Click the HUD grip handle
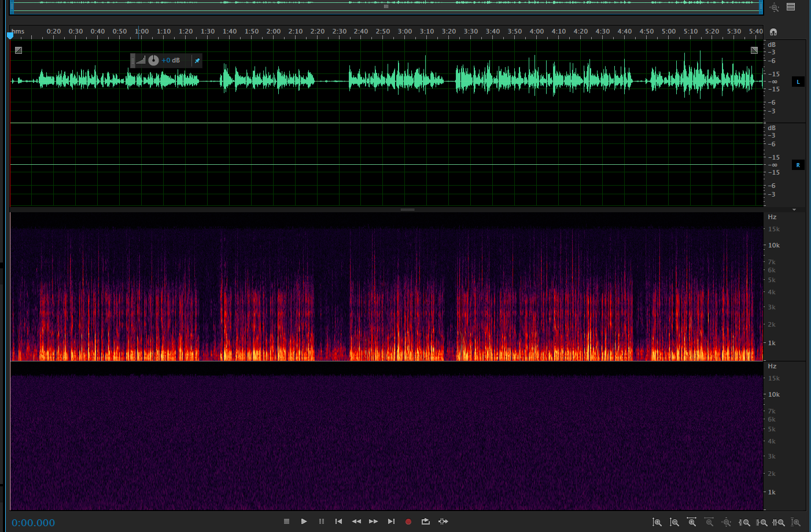This screenshot has width=811, height=532. point(132,60)
